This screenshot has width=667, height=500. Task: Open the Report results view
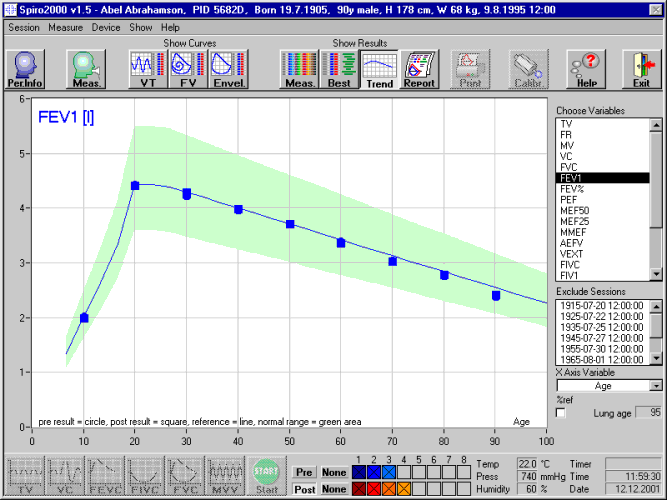tap(420, 71)
